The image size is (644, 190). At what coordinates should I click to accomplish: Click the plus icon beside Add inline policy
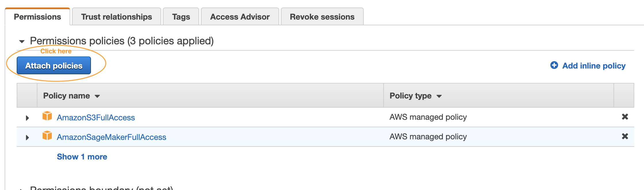click(x=554, y=65)
